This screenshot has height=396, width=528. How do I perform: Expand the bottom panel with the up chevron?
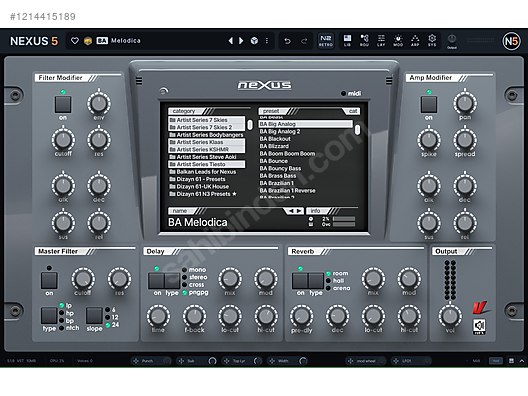point(522,361)
